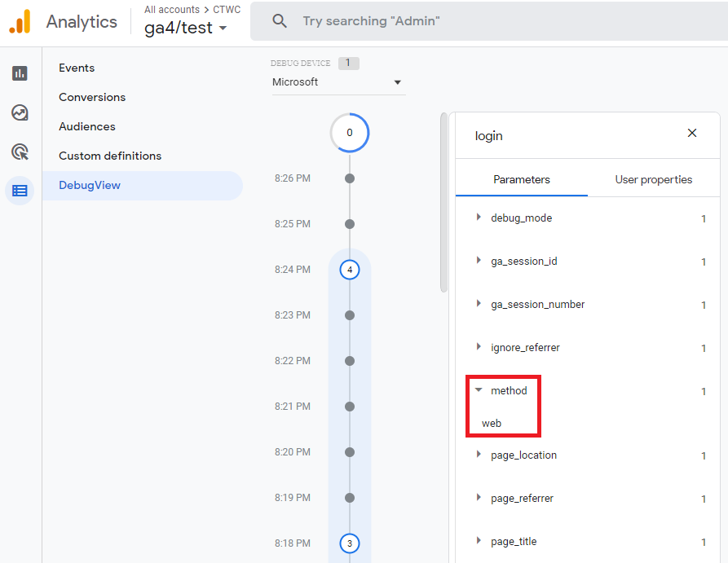This screenshot has width=728, height=563.
Task: Open Audiences in the side menu
Action: [x=86, y=126]
